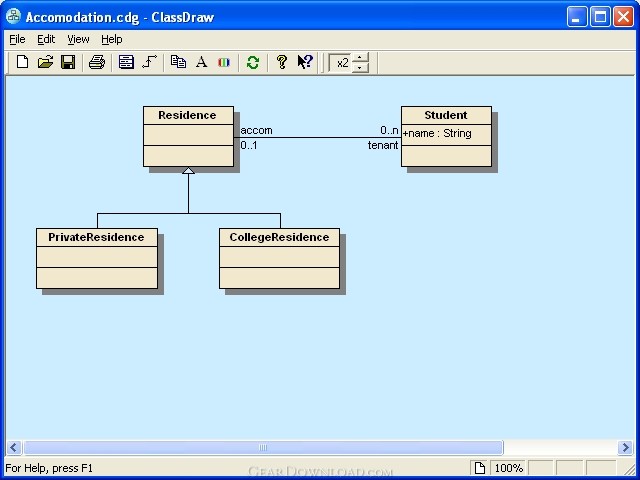Click the New document icon

[x=22, y=62]
